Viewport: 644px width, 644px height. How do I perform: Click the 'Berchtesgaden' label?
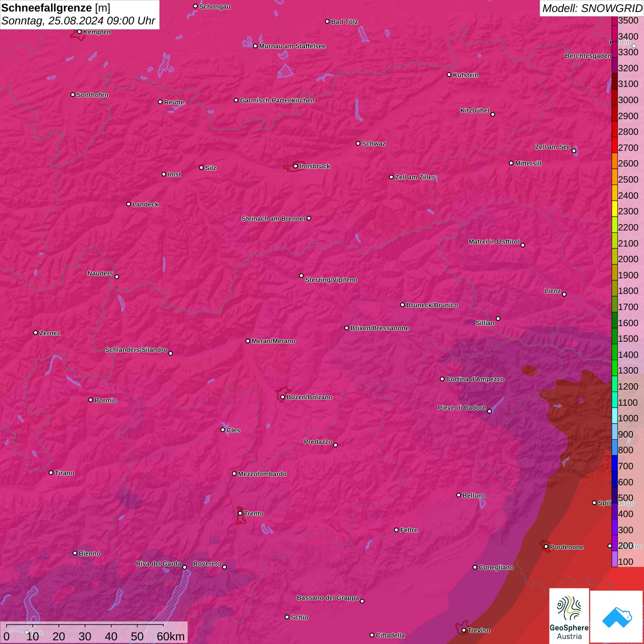pyautogui.click(x=588, y=56)
